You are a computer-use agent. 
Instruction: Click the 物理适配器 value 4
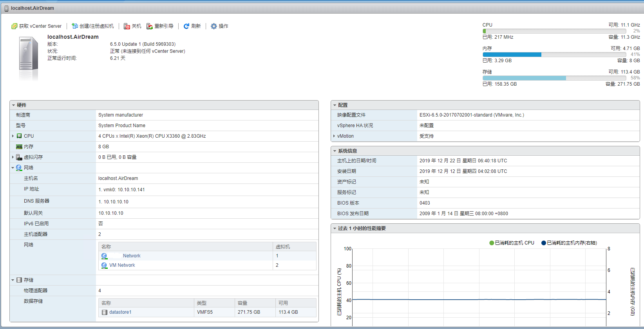pos(99,291)
